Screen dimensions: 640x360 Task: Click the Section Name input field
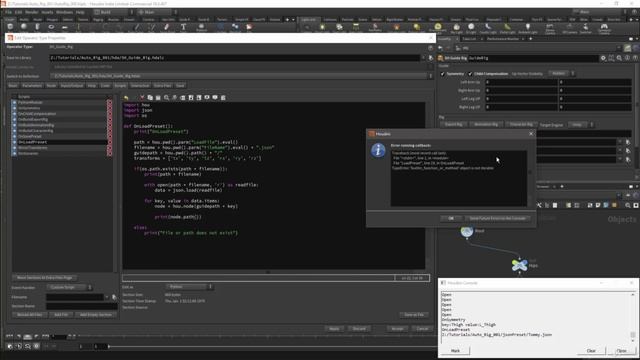point(82,306)
